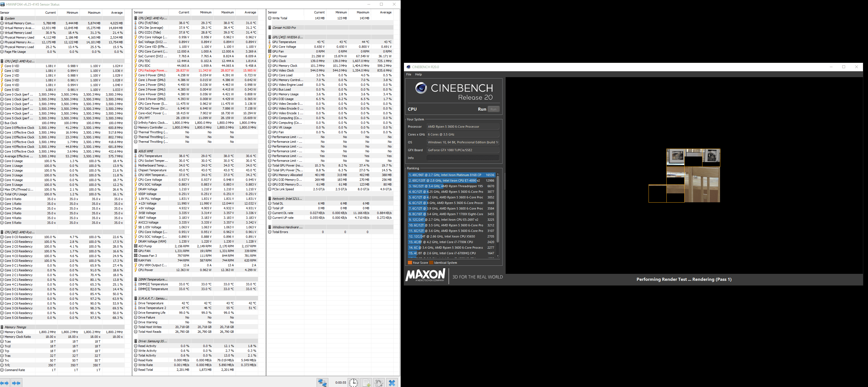Start sensor logging with the sheet icon

pos(366,383)
